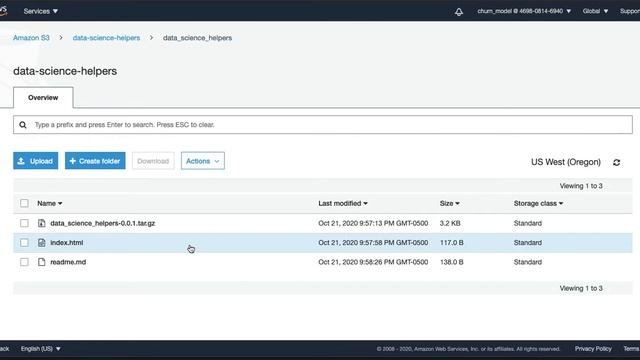Go to data-science-helpers breadcrumb link
The width and height of the screenshot is (640, 360).
pos(106,38)
